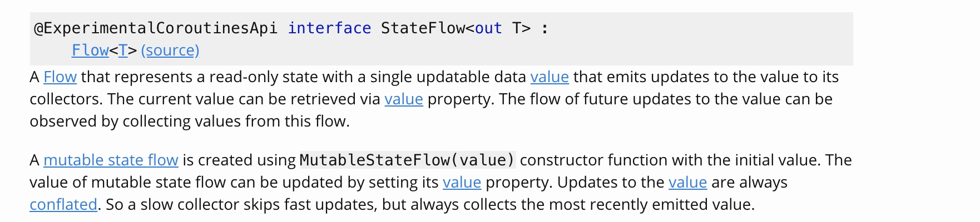Viewport: 980px width, 222px height.
Task: Open the Flow link in the interface signature
Action: tap(90, 51)
